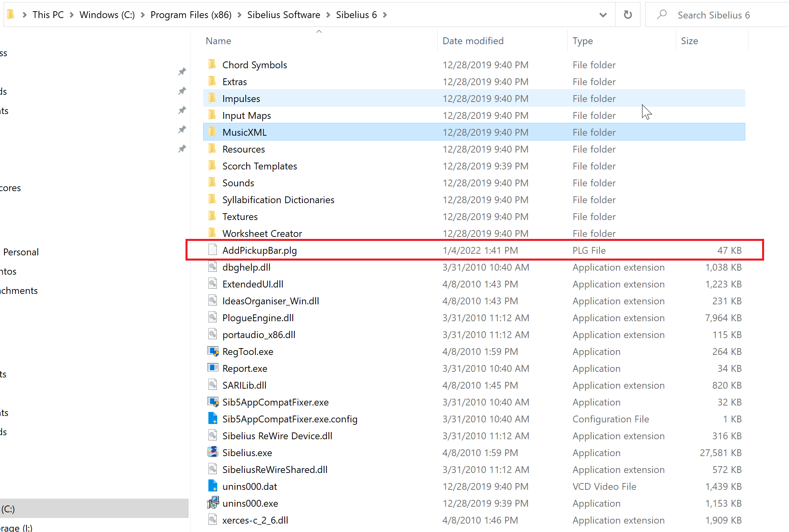Click the VCD Video File type
Viewport: 789px width, 532px height.
[x=604, y=486]
